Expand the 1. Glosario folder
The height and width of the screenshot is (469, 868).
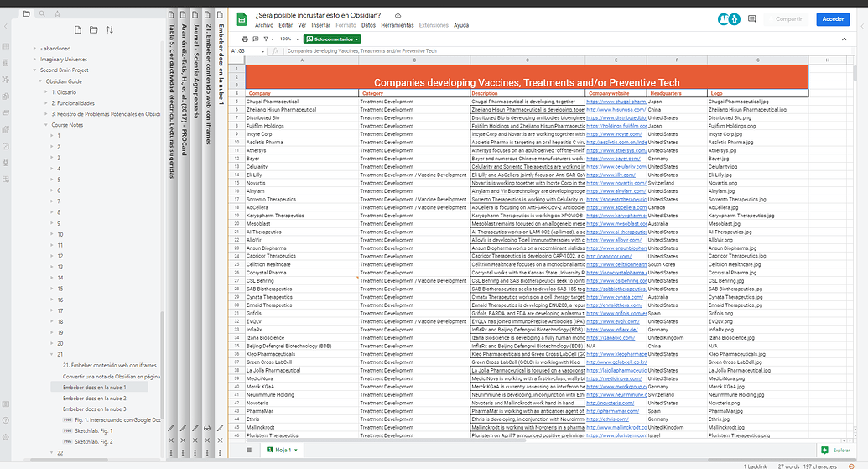coord(46,92)
